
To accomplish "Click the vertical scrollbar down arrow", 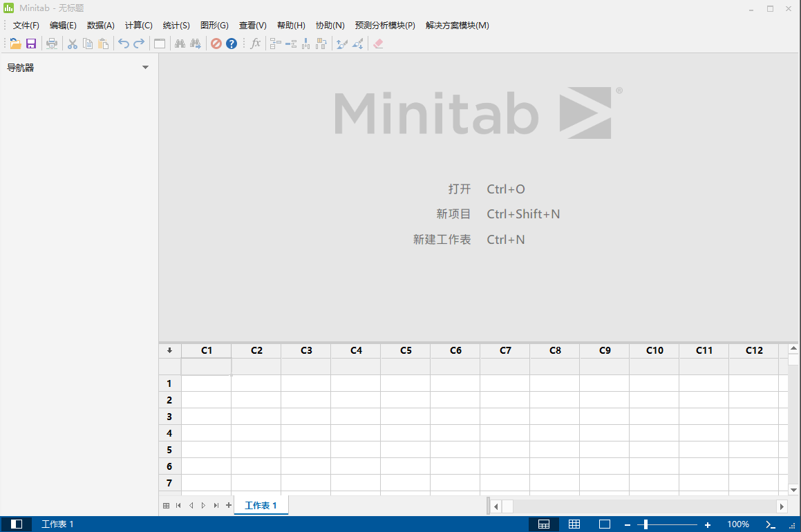I will tap(793, 490).
